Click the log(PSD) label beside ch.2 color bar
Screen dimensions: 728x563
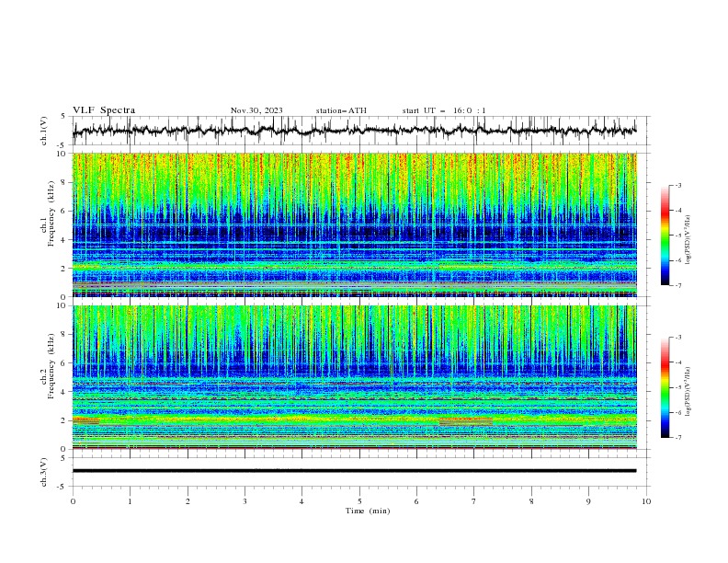coord(688,391)
